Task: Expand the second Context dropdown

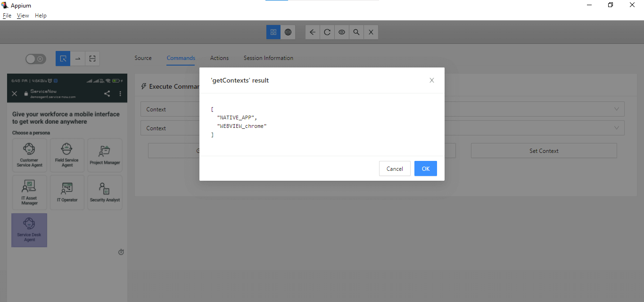Action: (616, 127)
